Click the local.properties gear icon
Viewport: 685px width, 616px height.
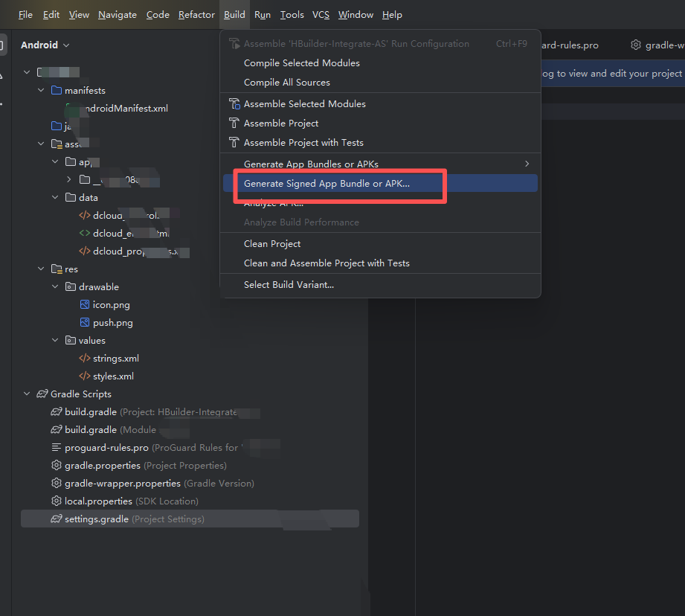pyautogui.click(x=56, y=501)
